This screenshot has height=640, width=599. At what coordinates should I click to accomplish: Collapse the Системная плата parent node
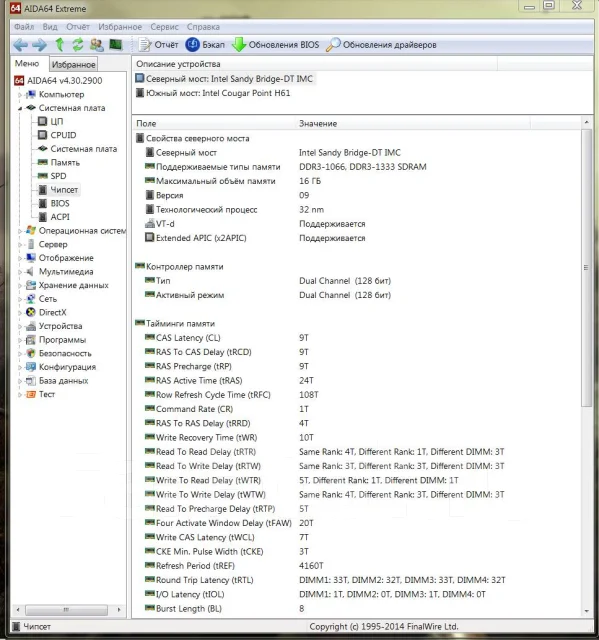19,108
